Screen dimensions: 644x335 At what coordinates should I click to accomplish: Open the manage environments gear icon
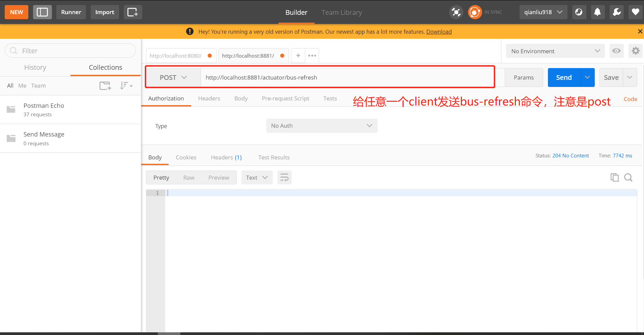coord(636,51)
